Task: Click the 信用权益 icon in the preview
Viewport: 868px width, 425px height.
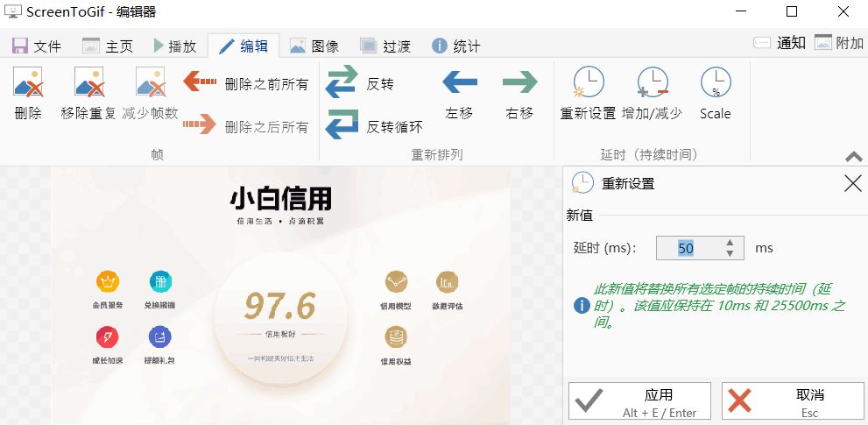Action: pos(396,337)
